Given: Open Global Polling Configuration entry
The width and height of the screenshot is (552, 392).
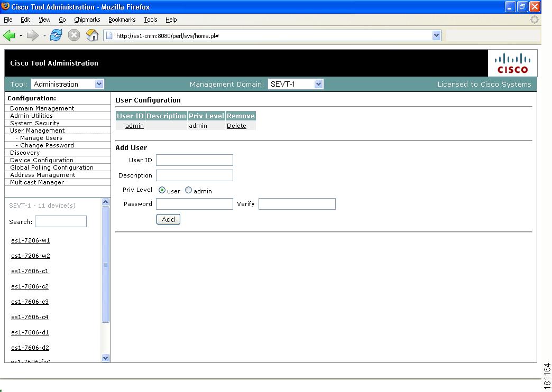Looking at the screenshot, I should 52,167.
